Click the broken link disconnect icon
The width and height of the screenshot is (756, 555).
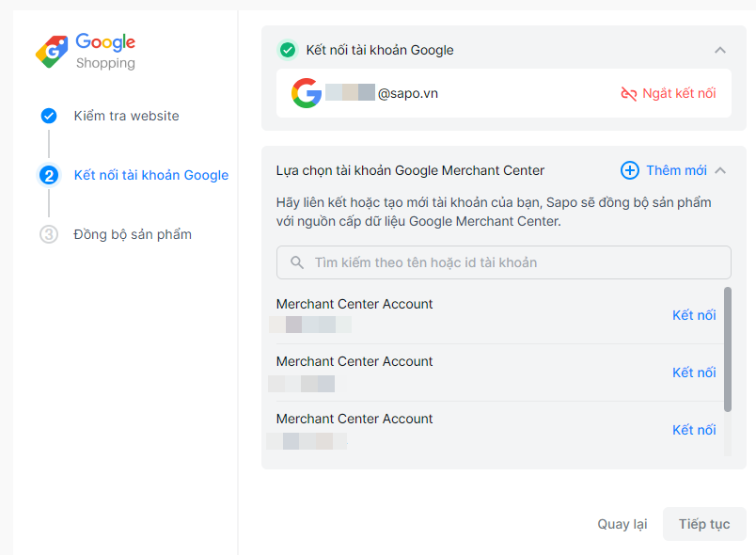point(629,93)
